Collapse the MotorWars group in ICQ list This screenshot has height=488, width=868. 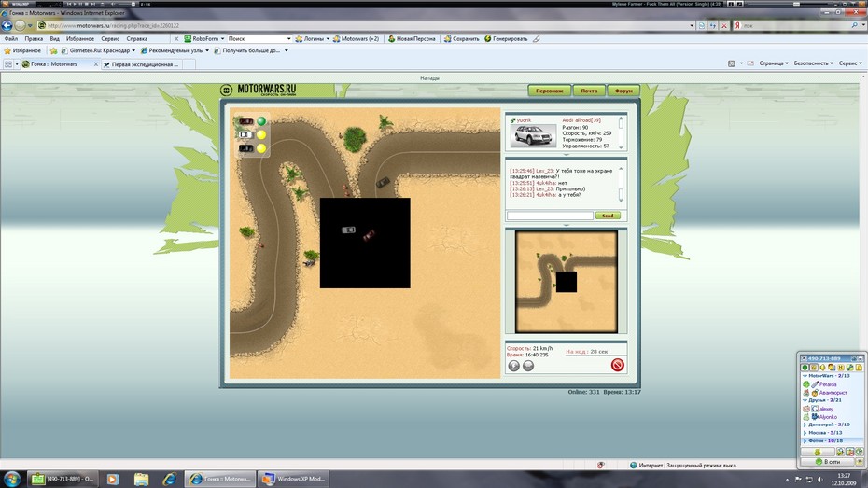(805, 376)
